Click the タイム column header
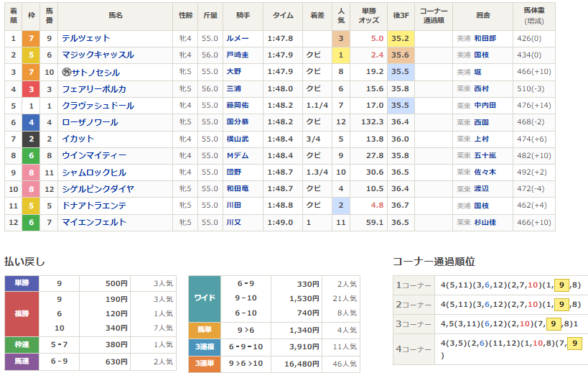This screenshot has height=373, width=588. [283, 15]
